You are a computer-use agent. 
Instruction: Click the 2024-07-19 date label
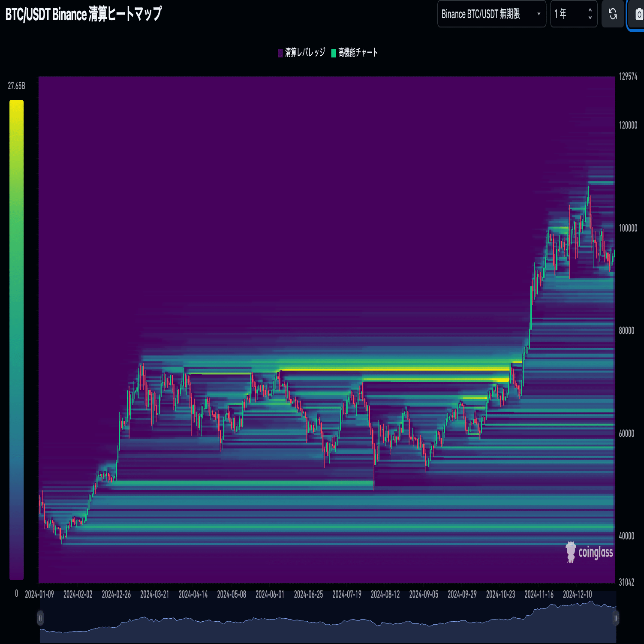(347, 594)
